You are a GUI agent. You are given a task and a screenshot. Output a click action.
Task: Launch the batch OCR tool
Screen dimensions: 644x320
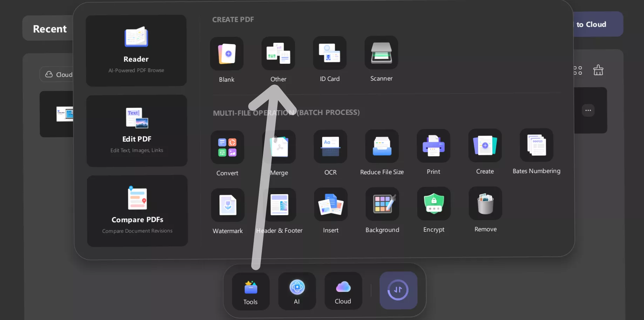click(x=330, y=147)
